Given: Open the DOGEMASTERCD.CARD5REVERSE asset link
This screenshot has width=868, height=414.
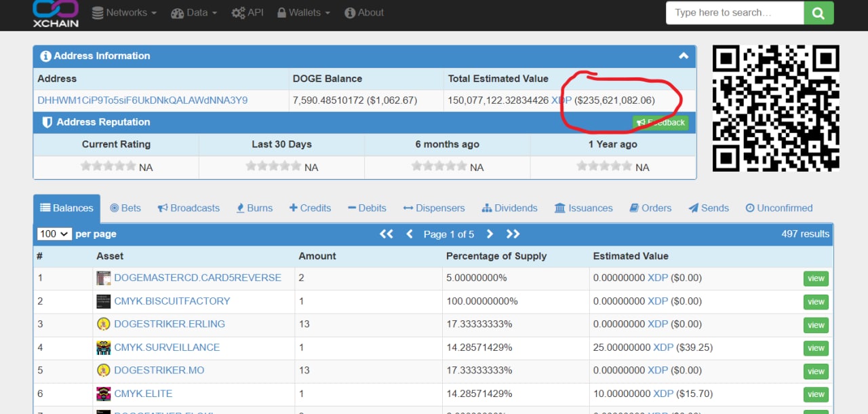Looking at the screenshot, I should click(x=197, y=278).
